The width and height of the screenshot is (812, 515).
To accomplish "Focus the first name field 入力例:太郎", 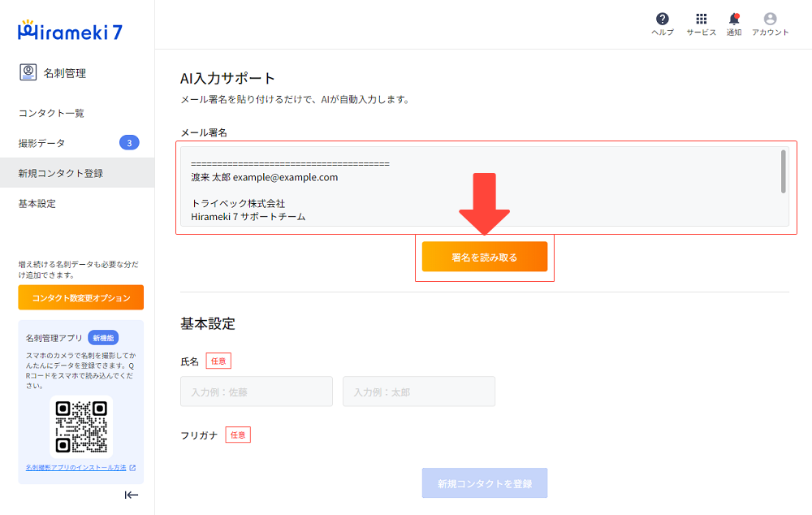I will point(418,392).
